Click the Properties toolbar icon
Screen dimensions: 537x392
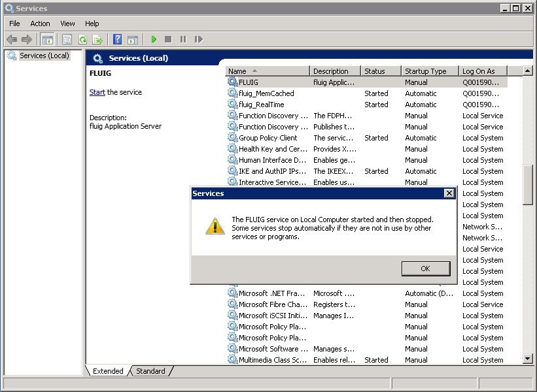click(67, 40)
